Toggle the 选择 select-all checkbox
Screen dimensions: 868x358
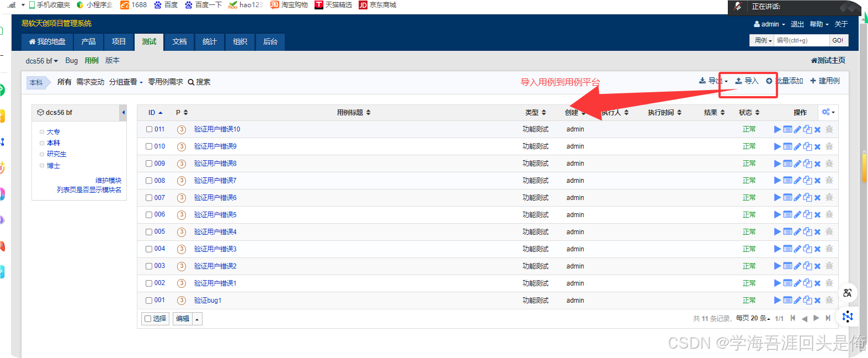148,319
